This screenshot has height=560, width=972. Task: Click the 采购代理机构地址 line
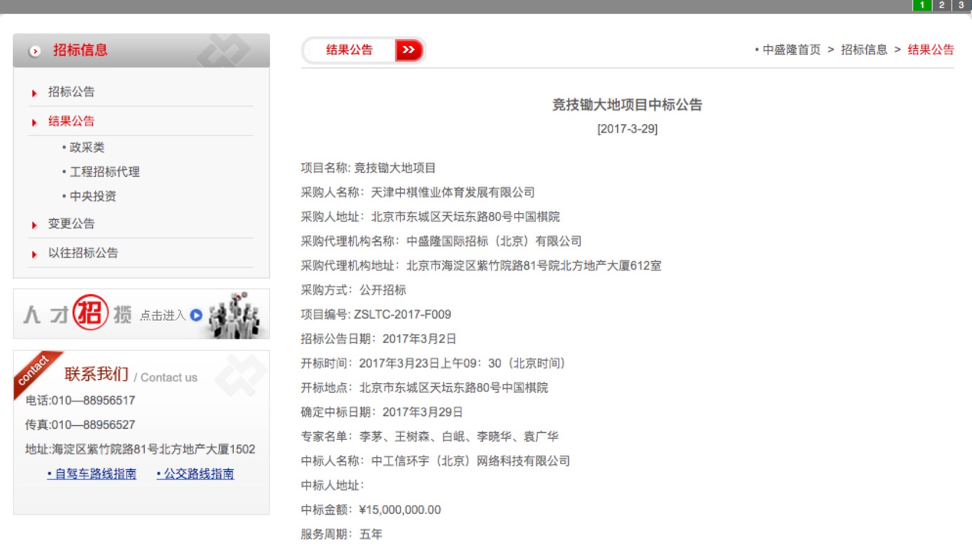tap(481, 266)
